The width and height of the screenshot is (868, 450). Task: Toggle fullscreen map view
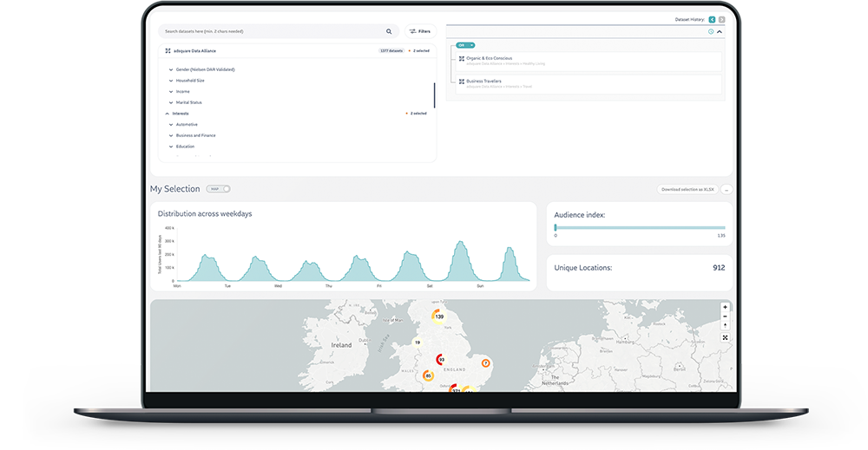[725, 338]
